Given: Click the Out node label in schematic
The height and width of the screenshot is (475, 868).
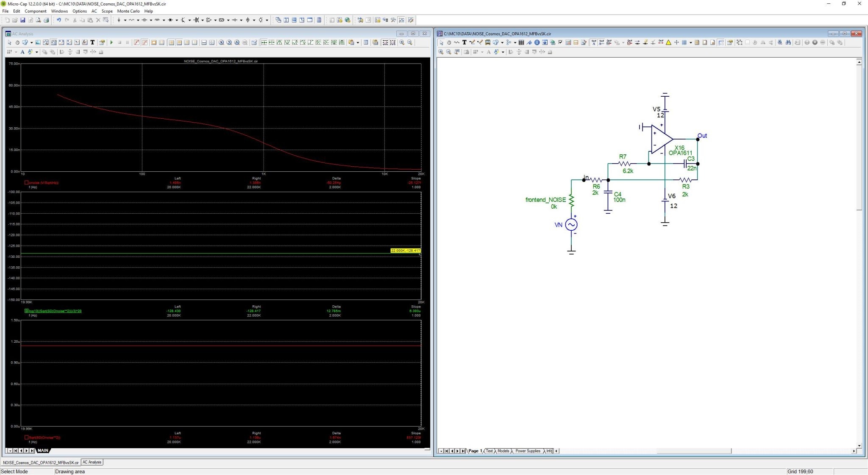Looking at the screenshot, I should coord(702,136).
